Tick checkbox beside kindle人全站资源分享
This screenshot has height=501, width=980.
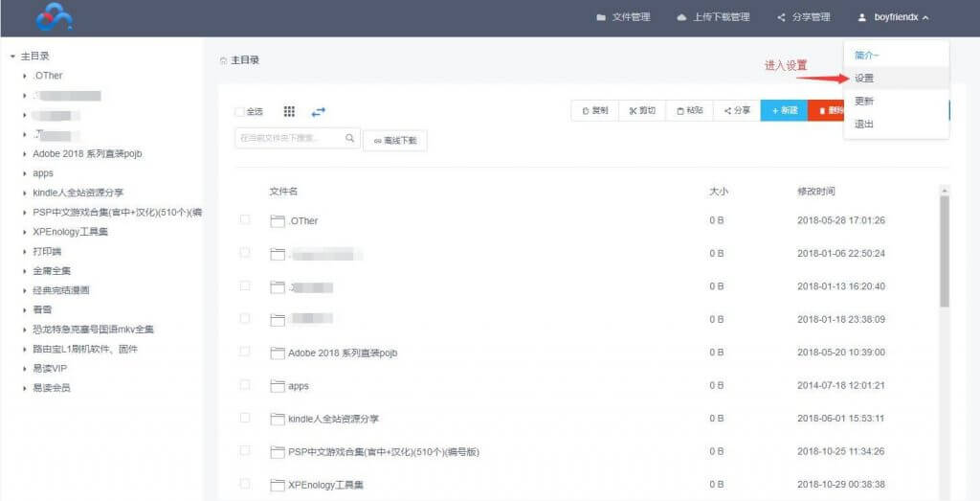[245, 419]
